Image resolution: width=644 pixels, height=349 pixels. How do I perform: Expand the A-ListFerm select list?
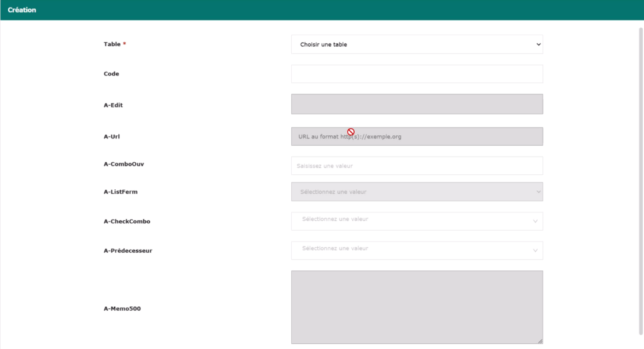(416, 192)
